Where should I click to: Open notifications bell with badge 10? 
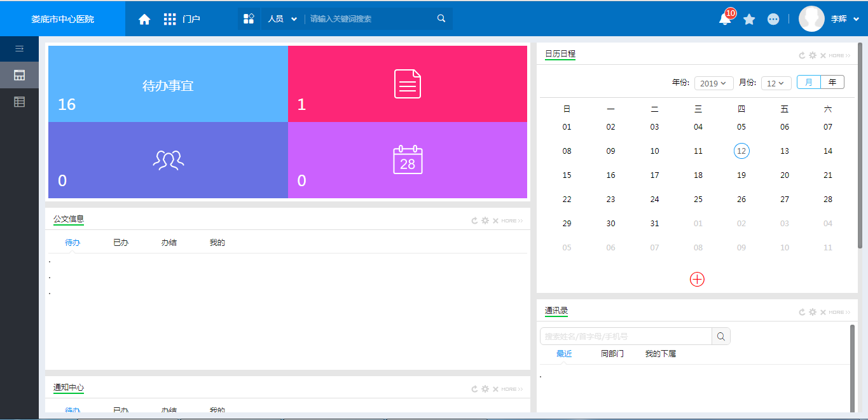coord(725,18)
